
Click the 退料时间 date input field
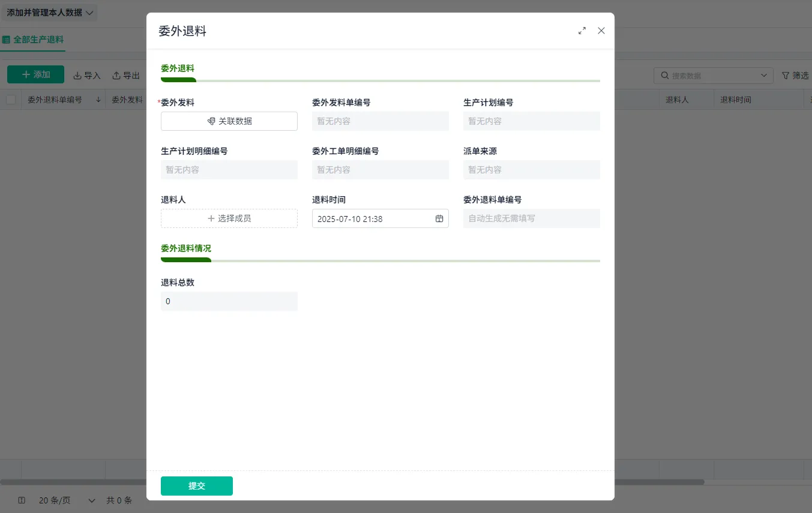380,218
